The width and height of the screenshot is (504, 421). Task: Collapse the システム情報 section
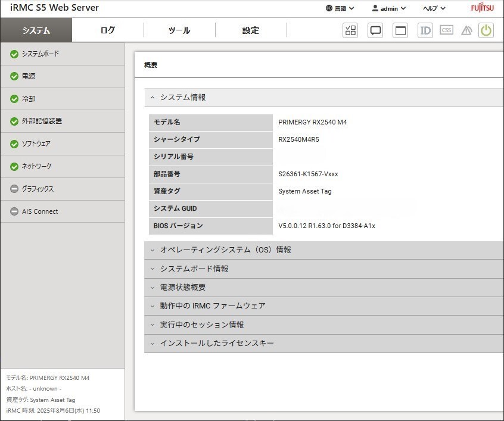(x=182, y=97)
